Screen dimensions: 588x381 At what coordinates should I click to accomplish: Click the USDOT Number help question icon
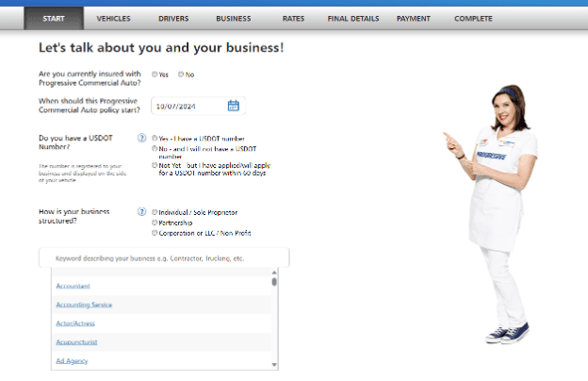pyautogui.click(x=141, y=138)
